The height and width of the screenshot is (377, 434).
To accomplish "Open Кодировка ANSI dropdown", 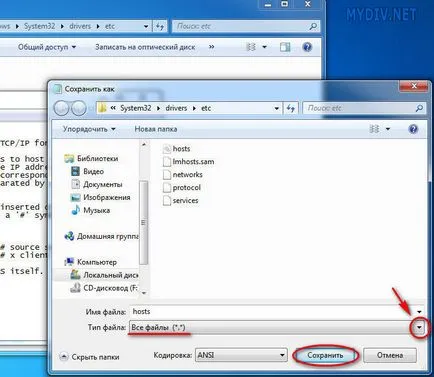I will tap(241, 355).
